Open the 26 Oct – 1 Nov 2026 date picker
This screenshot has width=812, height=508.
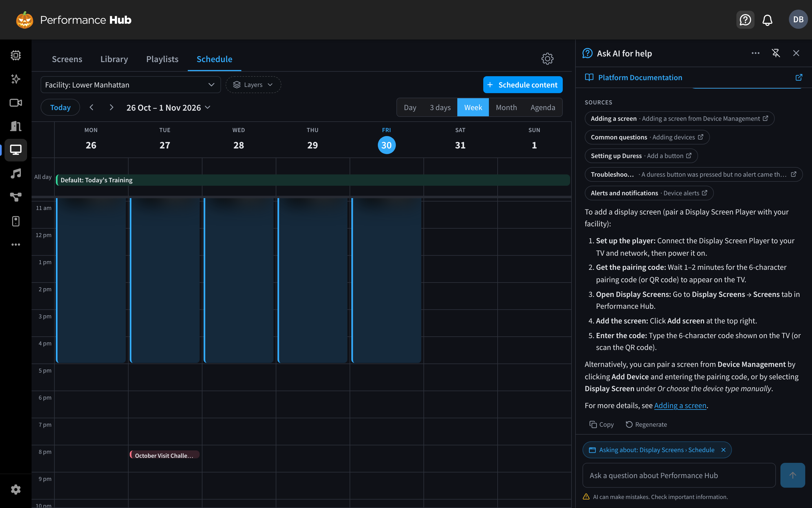pos(168,108)
